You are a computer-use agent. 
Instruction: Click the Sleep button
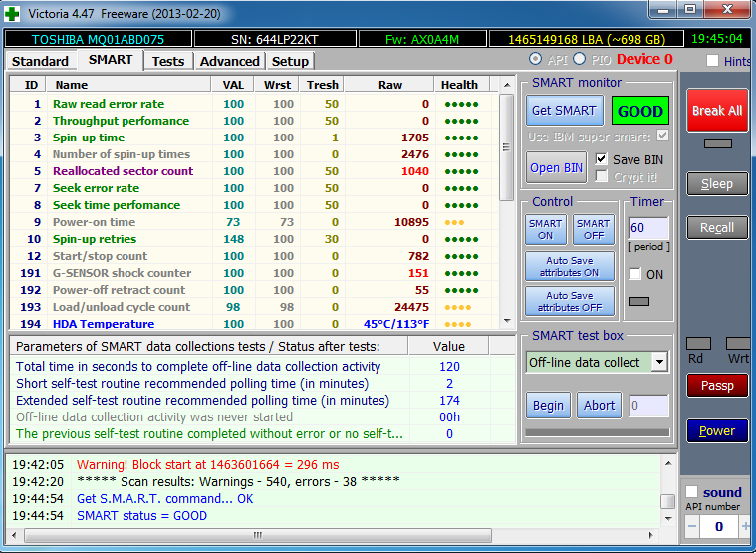(x=717, y=183)
